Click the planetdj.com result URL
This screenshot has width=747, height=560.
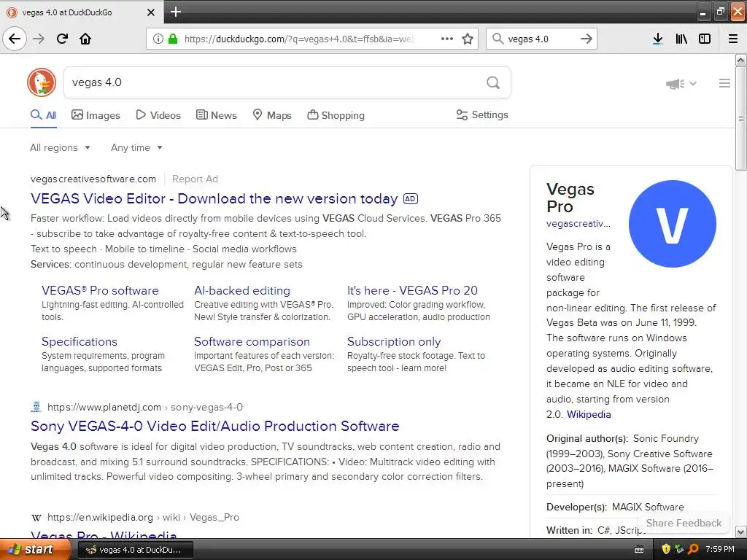pos(145,407)
